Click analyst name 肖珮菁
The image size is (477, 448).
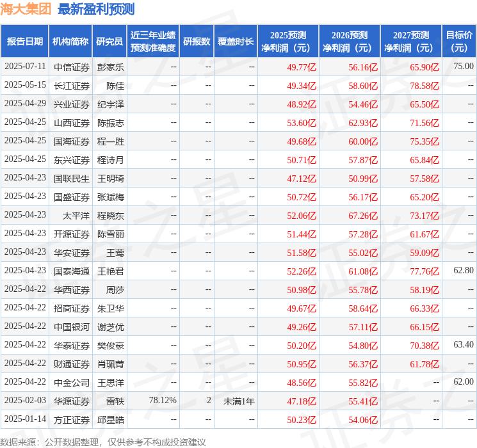click(x=110, y=364)
